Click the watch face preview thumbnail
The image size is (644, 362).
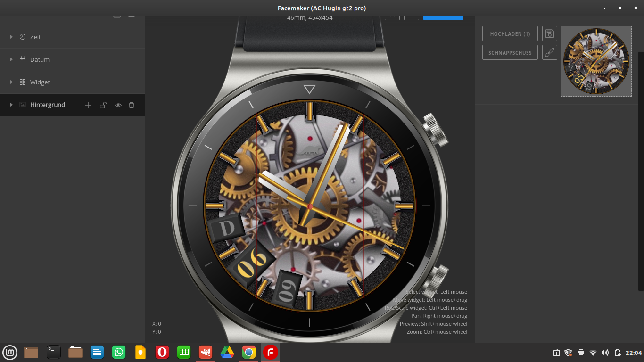click(x=596, y=61)
